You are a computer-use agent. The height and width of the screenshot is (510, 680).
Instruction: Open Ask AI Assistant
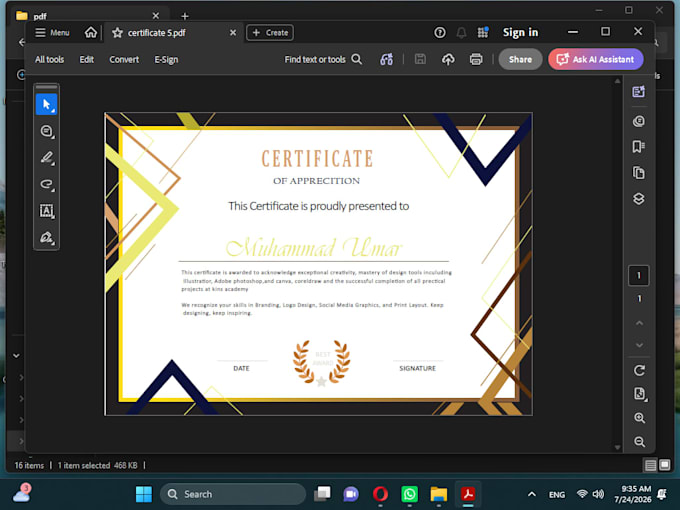point(595,59)
